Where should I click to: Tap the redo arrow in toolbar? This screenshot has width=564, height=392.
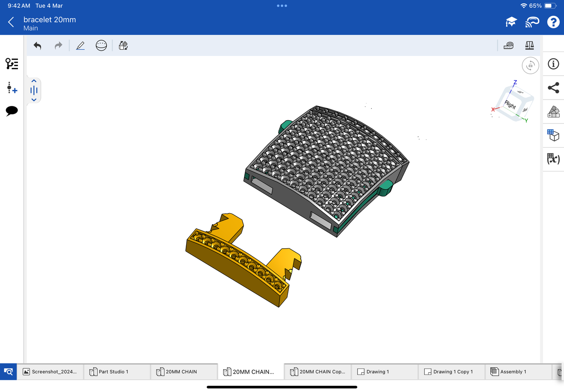(x=58, y=46)
